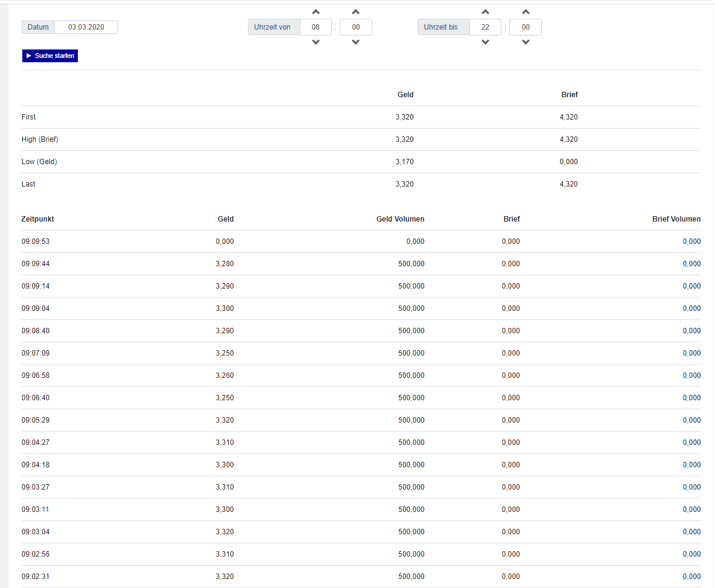This screenshot has width=715, height=588.
Task: Increase the 'Uhrzeit bis' hour with up chevron
Action: pos(485,12)
